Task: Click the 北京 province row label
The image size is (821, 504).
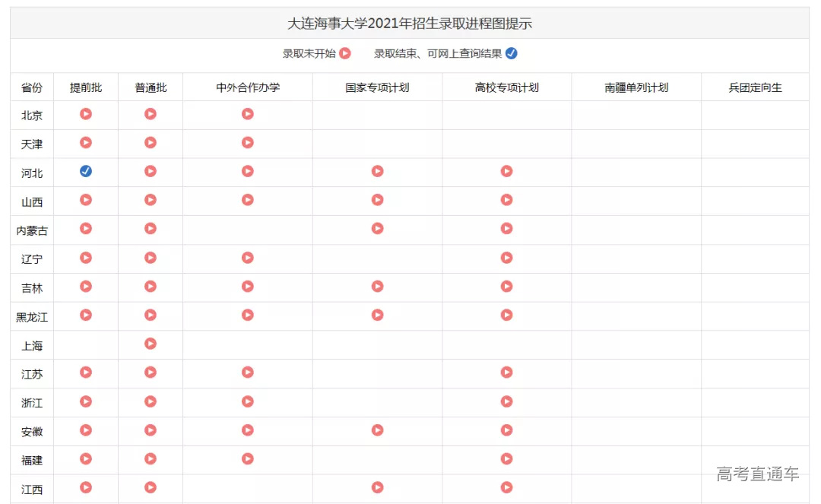Action: pyautogui.click(x=32, y=116)
